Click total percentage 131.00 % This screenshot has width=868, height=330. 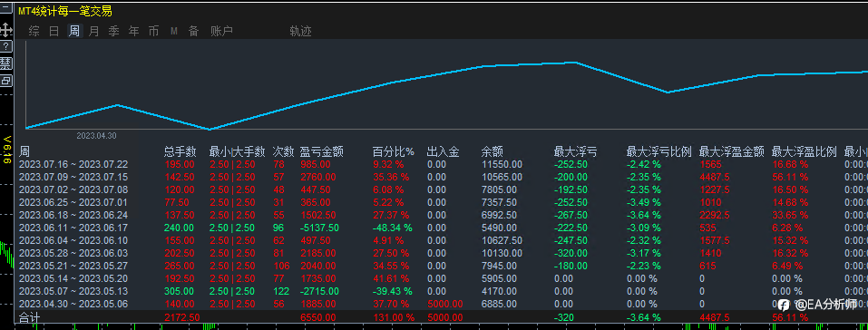coord(393,317)
